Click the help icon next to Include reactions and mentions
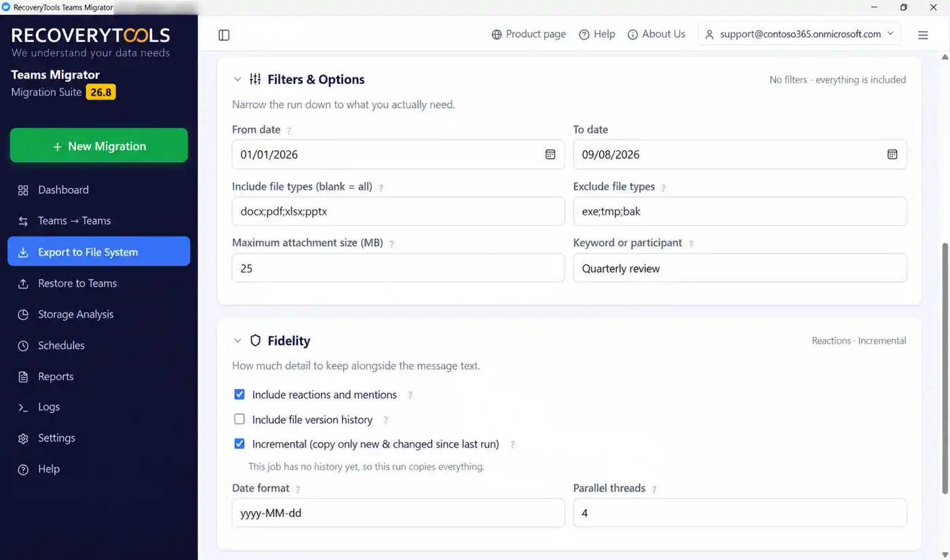950x560 pixels. pos(410,395)
